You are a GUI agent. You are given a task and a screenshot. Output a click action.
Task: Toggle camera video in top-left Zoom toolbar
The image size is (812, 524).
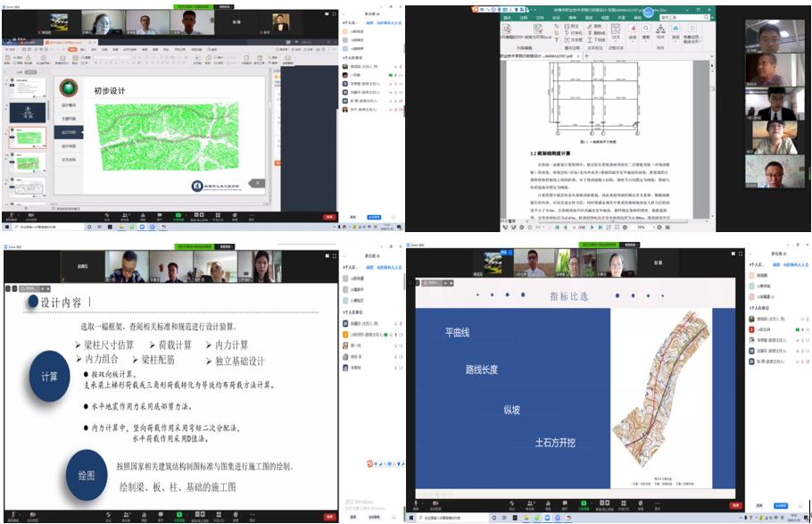pyautogui.click(x=30, y=215)
